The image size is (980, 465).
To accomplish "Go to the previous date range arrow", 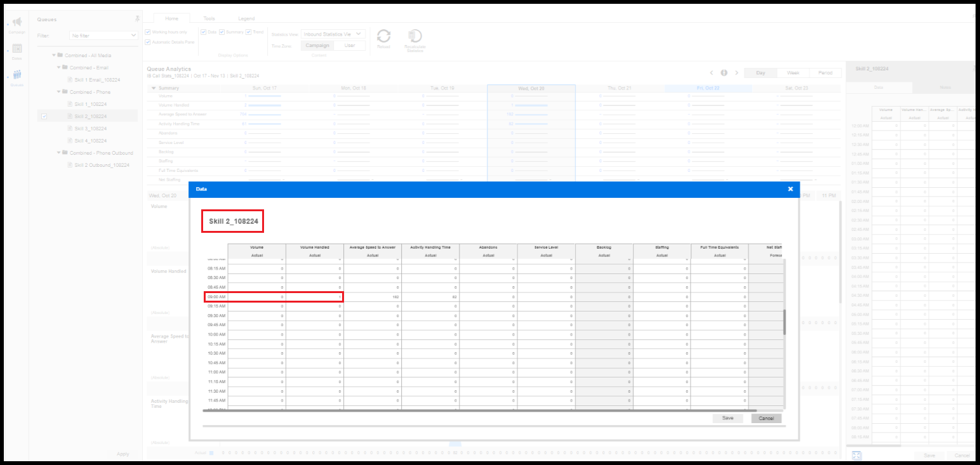I will (x=712, y=73).
